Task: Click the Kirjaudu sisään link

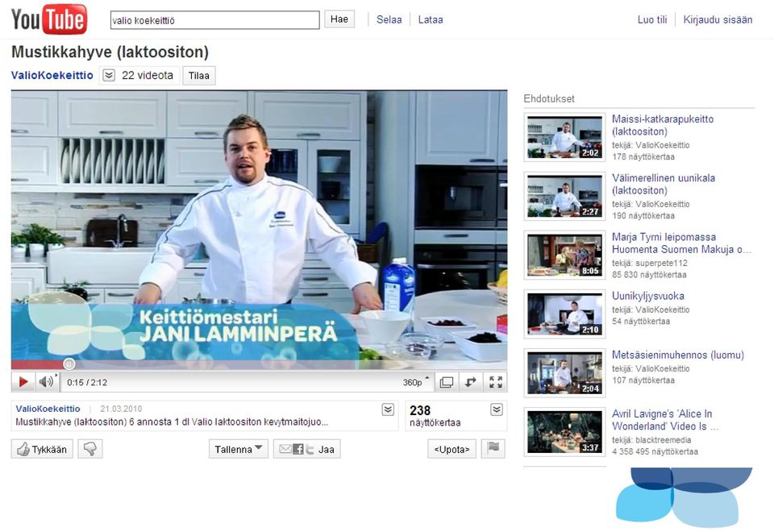Action: coord(718,19)
